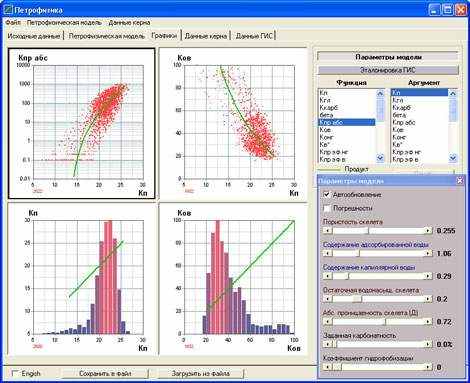
Task: Click the Загрузить из файла button
Action: [201, 374]
